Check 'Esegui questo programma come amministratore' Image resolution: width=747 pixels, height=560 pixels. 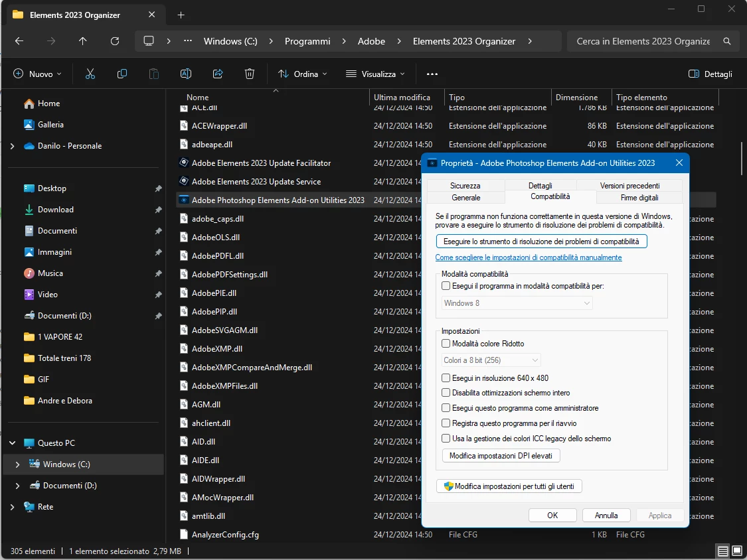coord(446,408)
